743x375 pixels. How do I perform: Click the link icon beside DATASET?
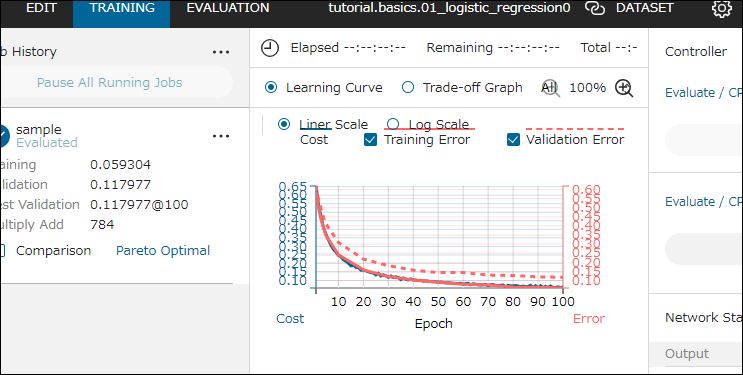(595, 8)
